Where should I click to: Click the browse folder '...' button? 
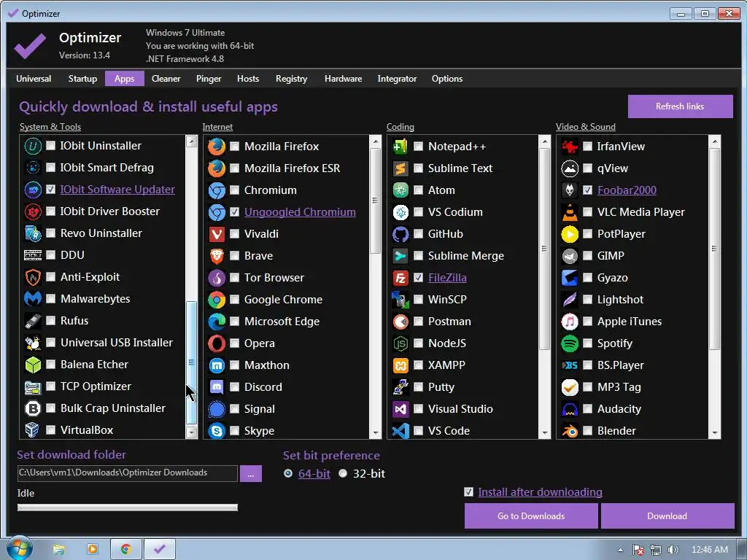pos(251,474)
